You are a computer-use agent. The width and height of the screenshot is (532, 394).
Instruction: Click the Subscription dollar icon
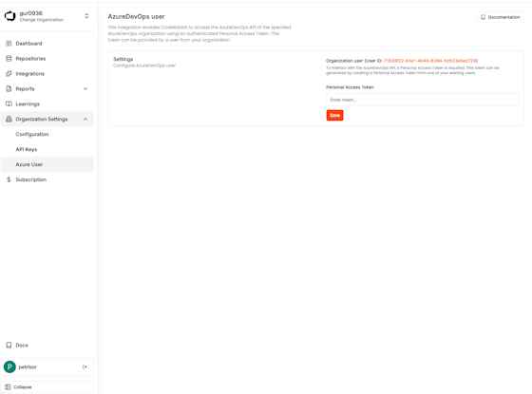[x=9, y=179]
